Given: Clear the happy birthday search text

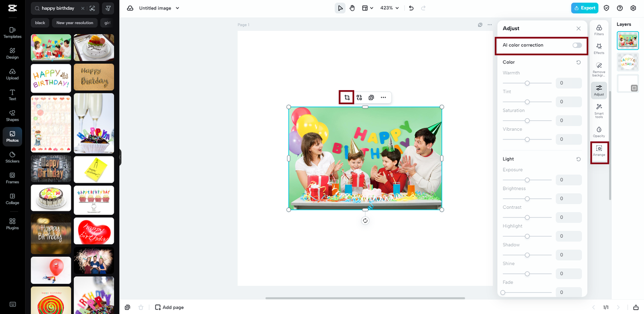Looking at the screenshot, I should click(83, 9).
